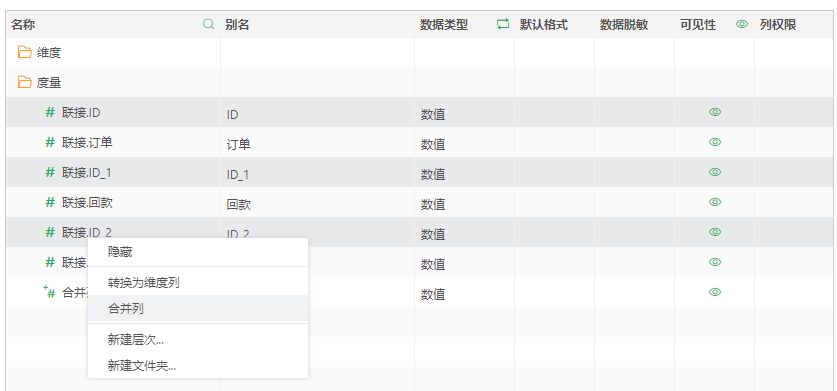
Task: Toggle visibility eye for 联接.回款 row
Action: [715, 202]
